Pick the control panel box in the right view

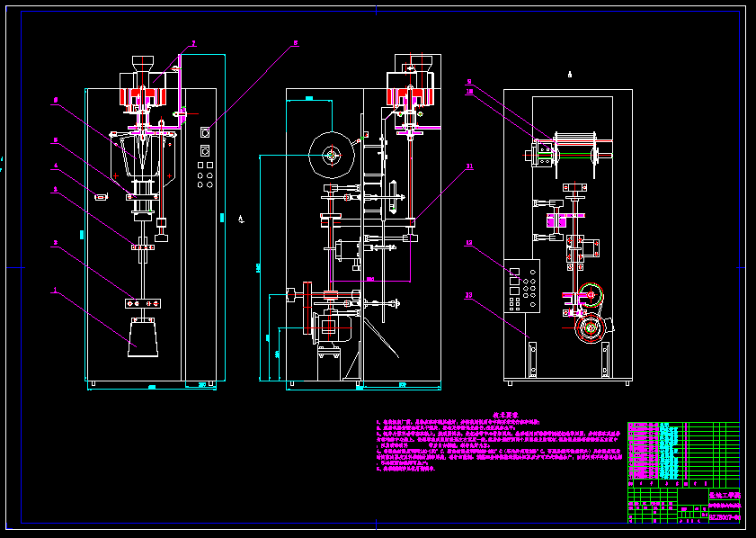(x=521, y=286)
